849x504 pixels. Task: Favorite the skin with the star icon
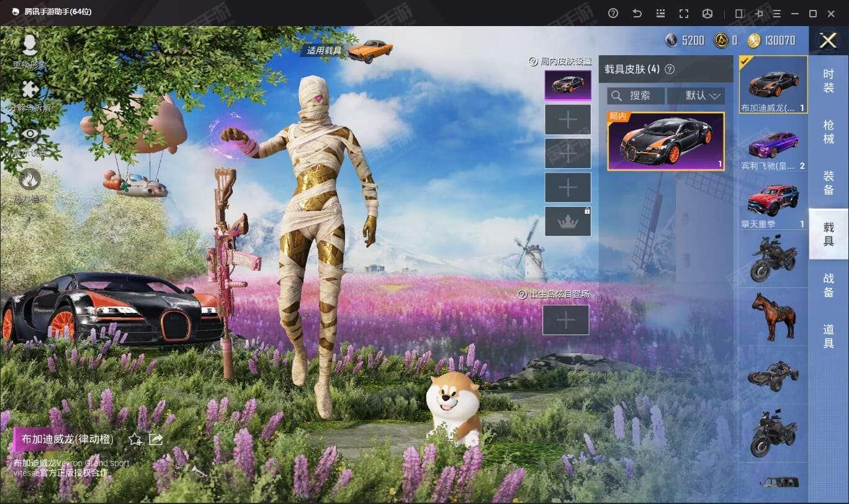(135, 439)
